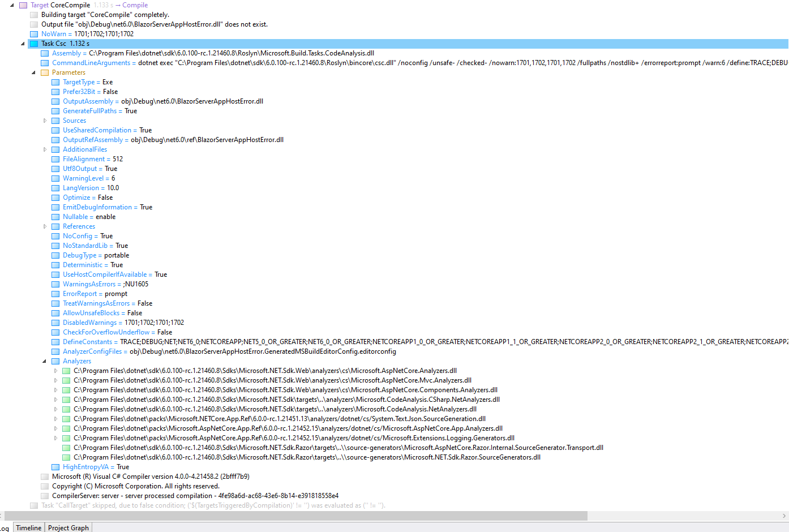789x532 pixels.
Task: Click the Compile link next to CoreCompile
Action: [x=135, y=5]
